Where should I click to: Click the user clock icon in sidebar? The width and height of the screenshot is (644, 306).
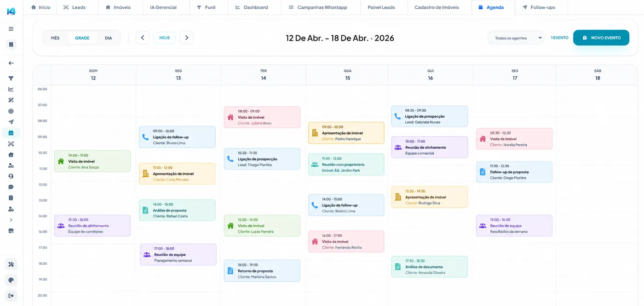[x=11, y=209]
